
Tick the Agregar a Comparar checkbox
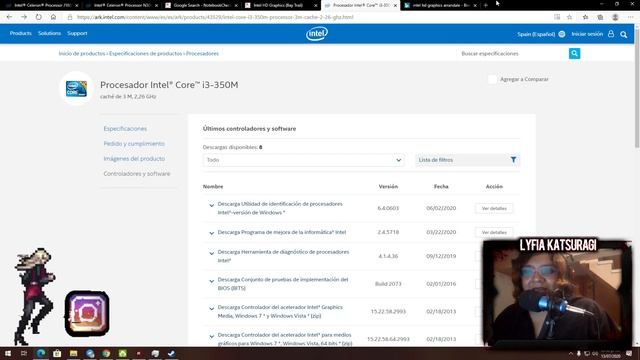[x=492, y=79]
